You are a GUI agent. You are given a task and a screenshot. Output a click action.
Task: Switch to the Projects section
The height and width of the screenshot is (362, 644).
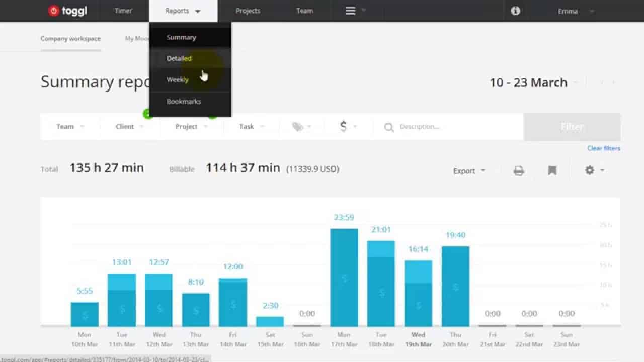click(x=248, y=11)
